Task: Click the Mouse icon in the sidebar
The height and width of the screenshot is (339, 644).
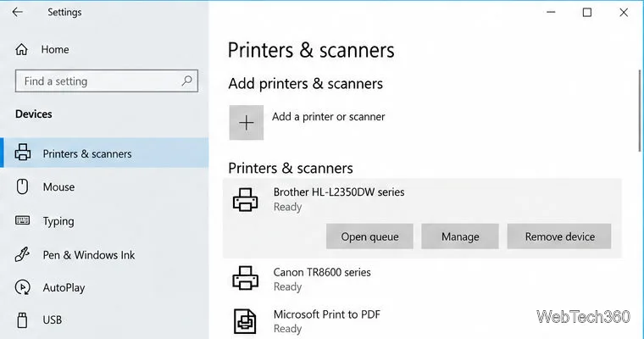Action: pyautogui.click(x=22, y=186)
